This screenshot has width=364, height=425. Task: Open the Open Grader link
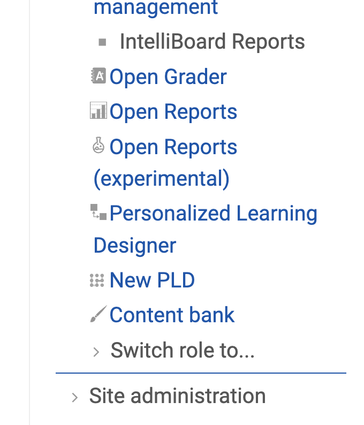pyautogui.click(x=168, y=77)
